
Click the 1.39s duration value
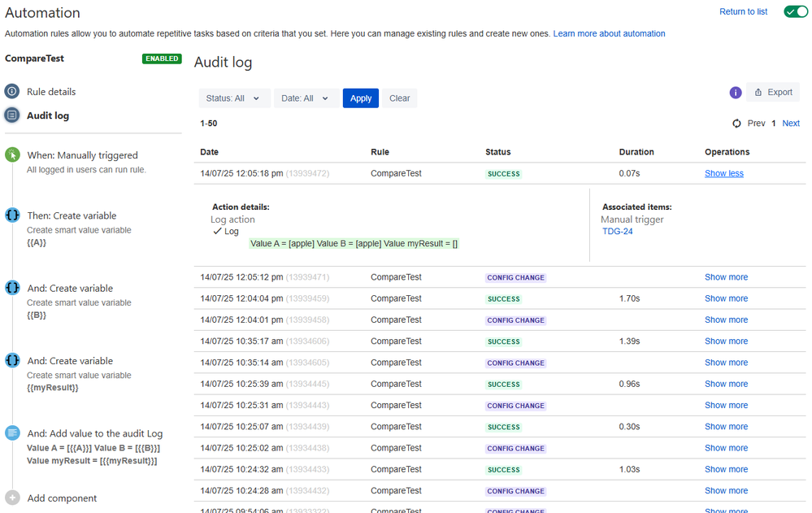pyautogui.click(x=629, y=341)
